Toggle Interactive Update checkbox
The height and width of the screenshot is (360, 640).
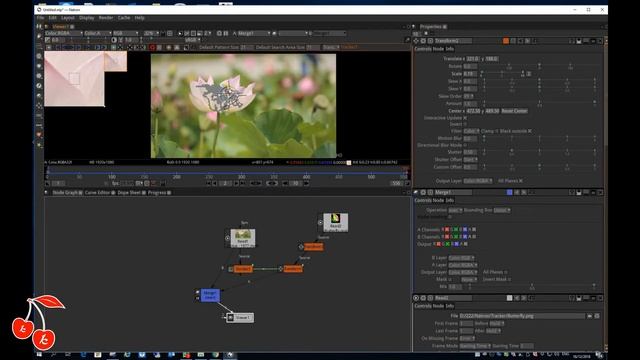tap(465, 118)
